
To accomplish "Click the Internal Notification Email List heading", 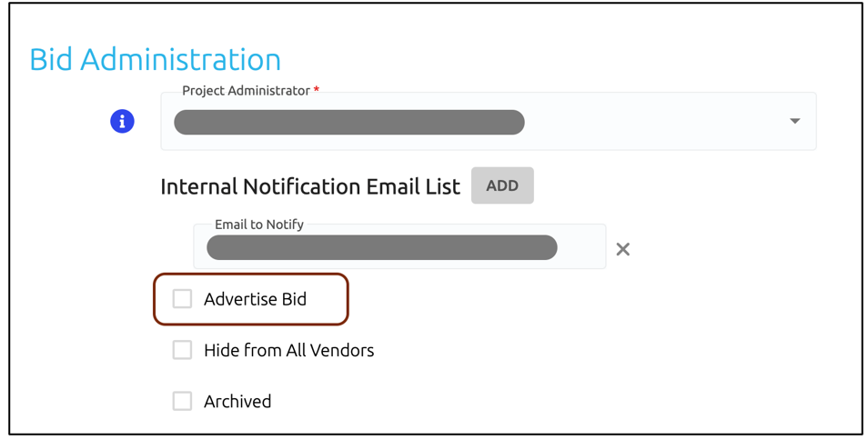I will 310,187.
